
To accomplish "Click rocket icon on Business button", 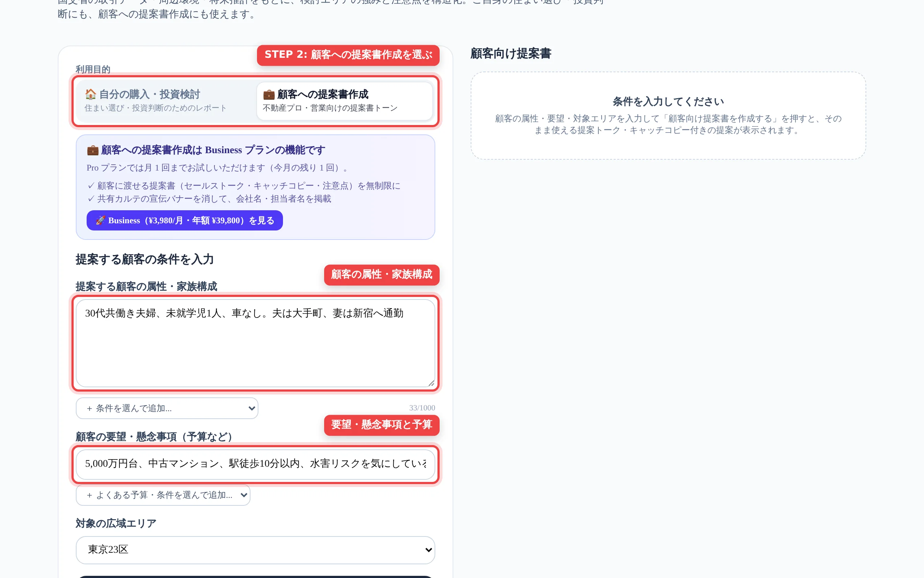I will pyautogui.click(x=100, y=220).
